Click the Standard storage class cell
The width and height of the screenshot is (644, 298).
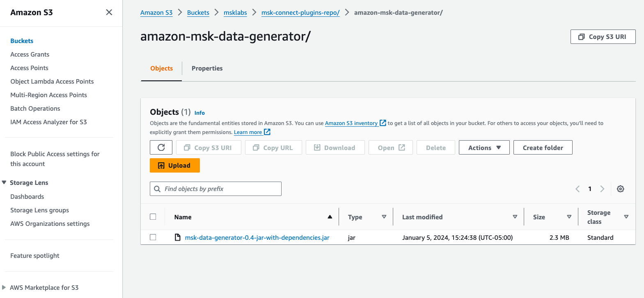pyautogui.click(x=600, y=238)
